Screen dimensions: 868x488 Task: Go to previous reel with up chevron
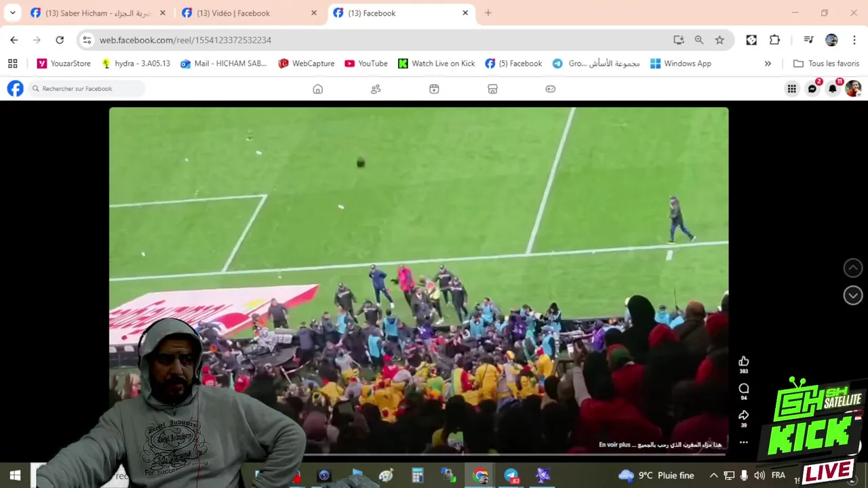click(x=853, y=268)
